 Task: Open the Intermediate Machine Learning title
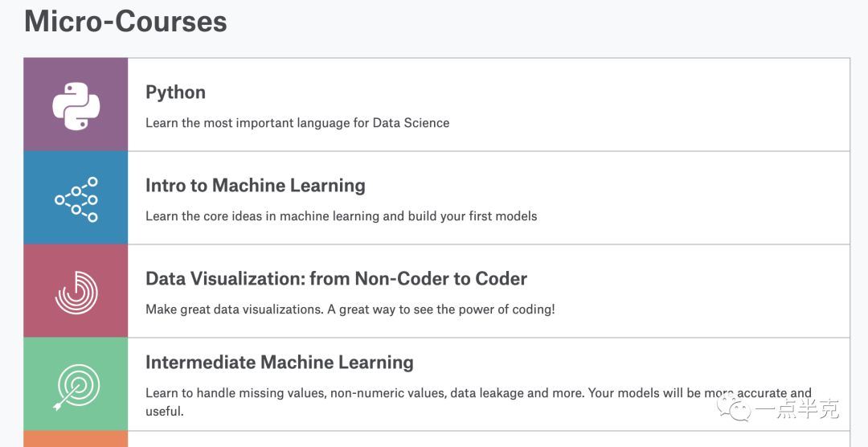[279, 363]
